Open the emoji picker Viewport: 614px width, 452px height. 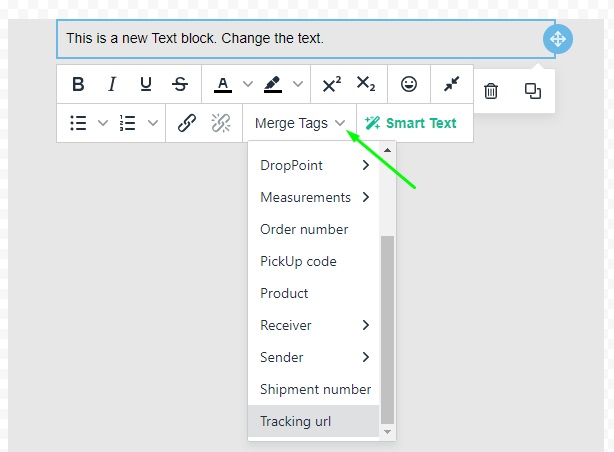pyautogui.click(x=409, y=85)
